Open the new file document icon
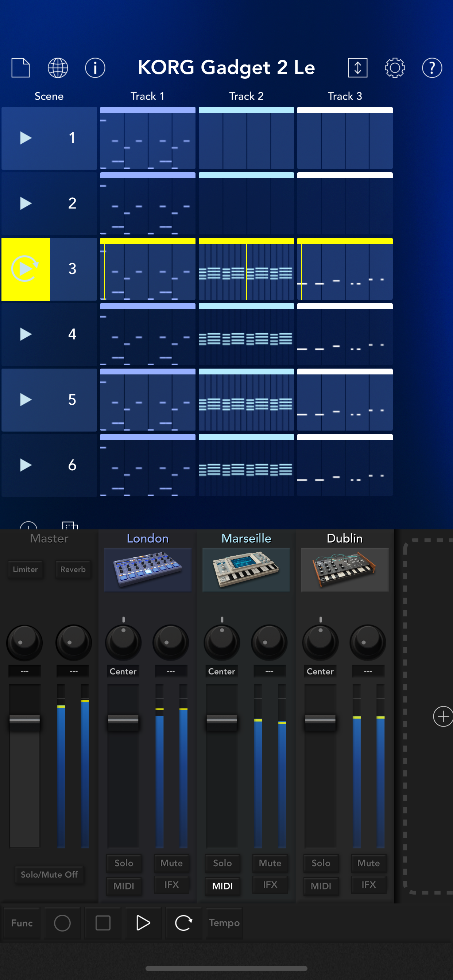 [x=20, y=68]
